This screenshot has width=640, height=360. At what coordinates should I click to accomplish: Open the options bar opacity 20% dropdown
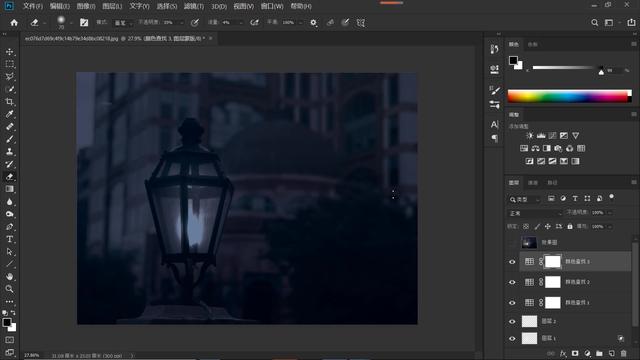(x=182, y=23)
